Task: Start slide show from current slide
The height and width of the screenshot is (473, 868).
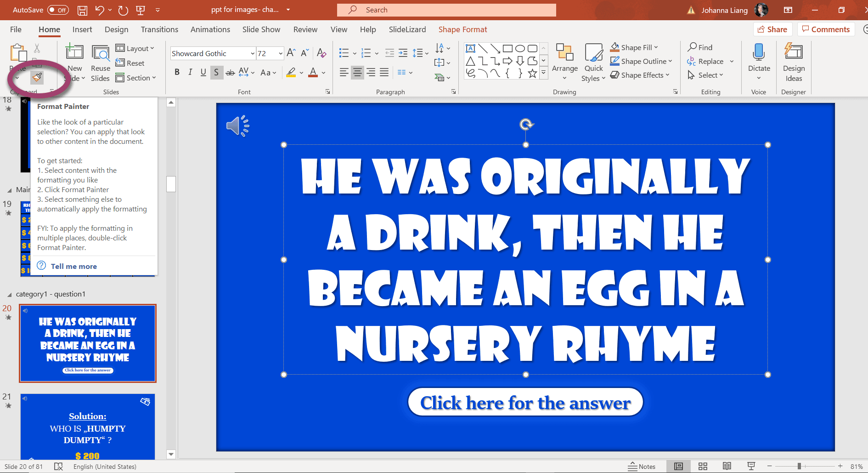Action: click(750, 466)
